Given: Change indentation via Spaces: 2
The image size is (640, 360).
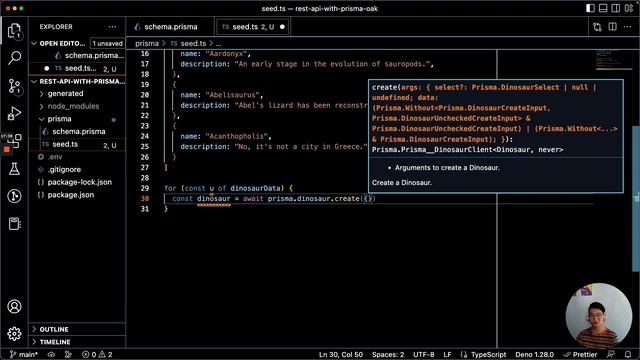Looking at the screenshot, I should click(388, 354).
